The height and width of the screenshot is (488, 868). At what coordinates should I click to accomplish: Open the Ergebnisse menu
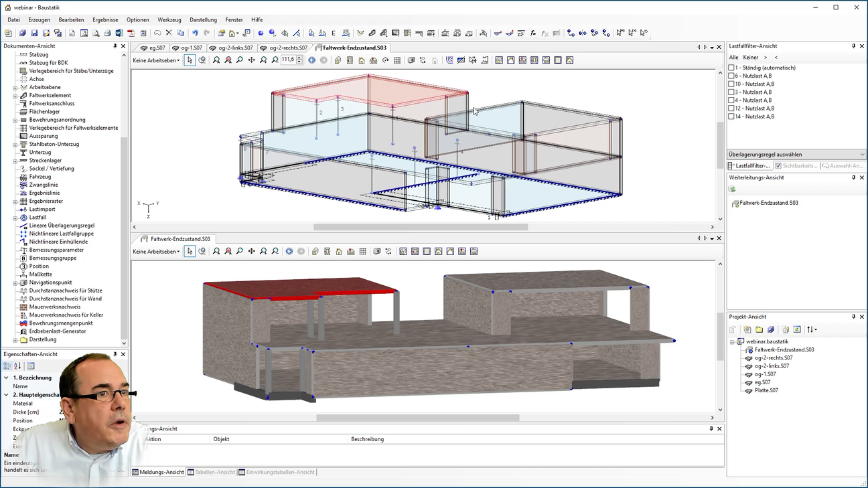pyautogui.click(x=105, y=20)
